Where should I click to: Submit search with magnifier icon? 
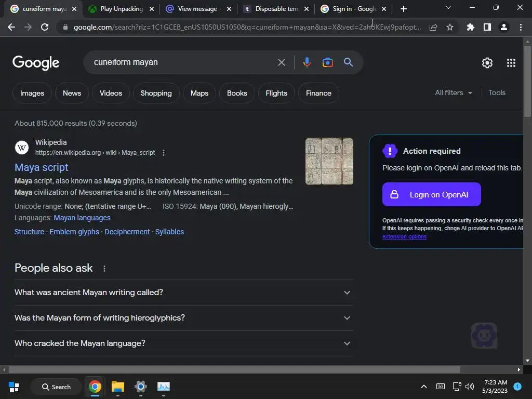tap(348, 62)
